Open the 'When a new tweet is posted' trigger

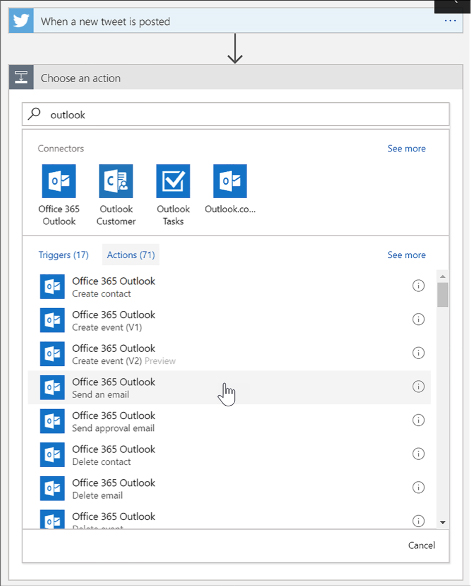(236, 21)
